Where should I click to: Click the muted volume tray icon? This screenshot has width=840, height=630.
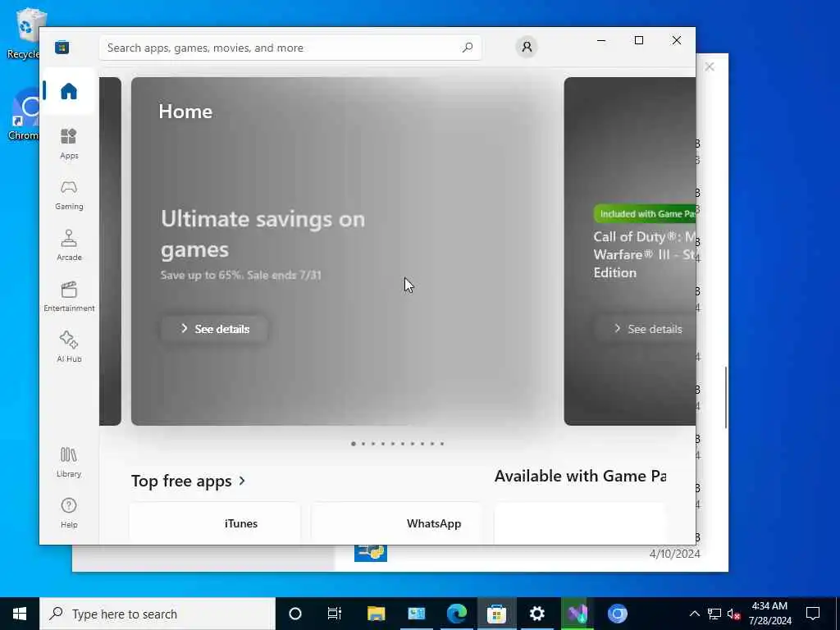click(734, 614)
